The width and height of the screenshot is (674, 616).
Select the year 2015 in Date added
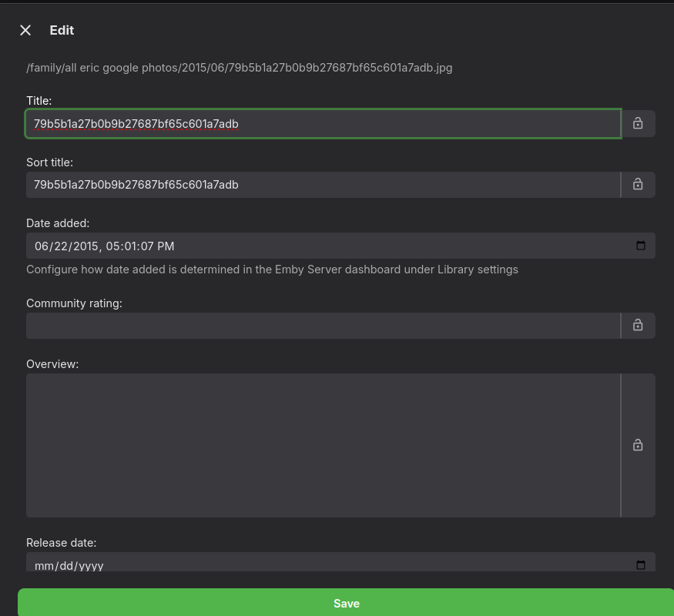[84, 246]
